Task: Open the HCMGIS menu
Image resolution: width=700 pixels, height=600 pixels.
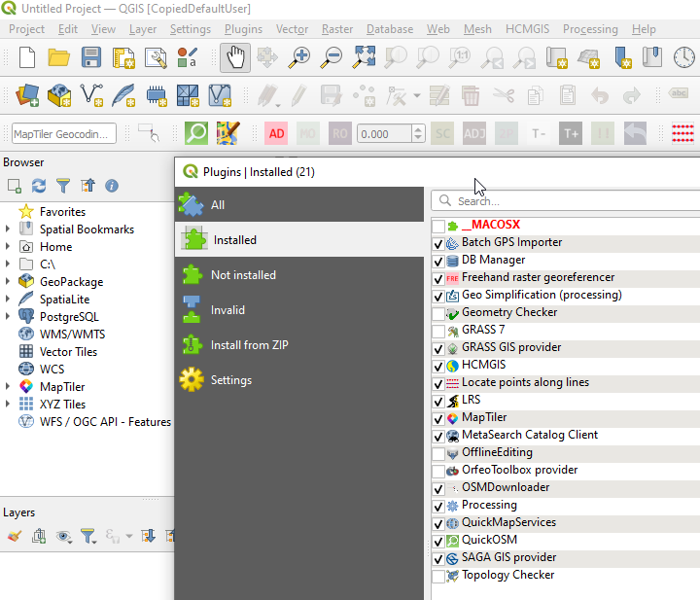Action: [x=527, y=29]
